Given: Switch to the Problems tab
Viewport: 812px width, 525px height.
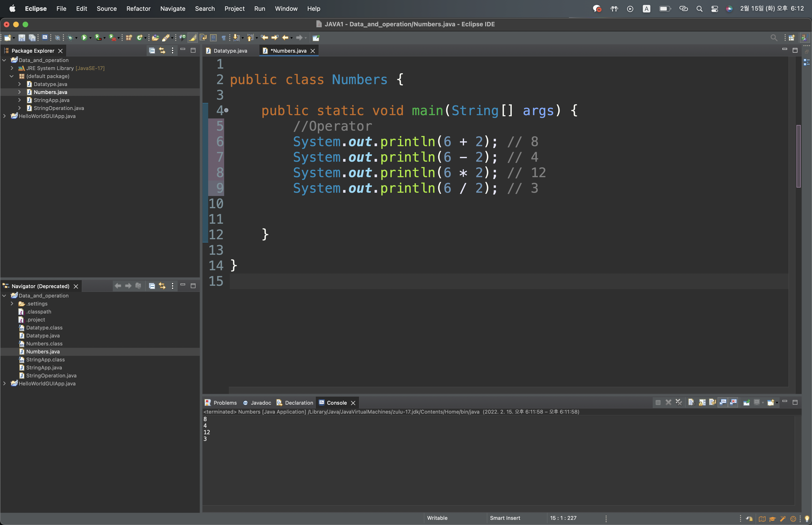Looking at the screenshot, I should [225, 403].
